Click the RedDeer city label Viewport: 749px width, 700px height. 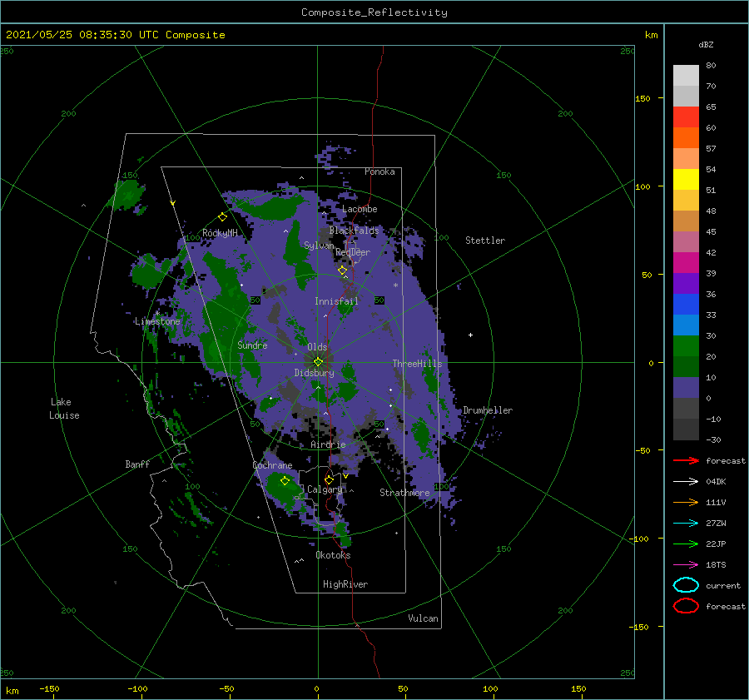353,252
